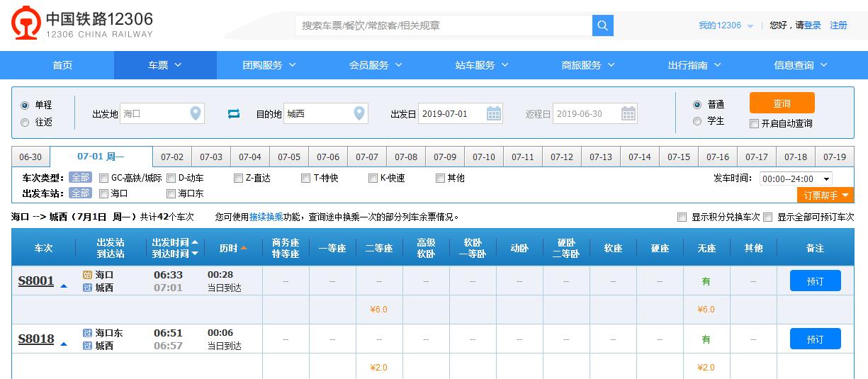Expand S8001 train stop details arrow
This screenshot has height=379, width=868.
click(x=64, y=286)
